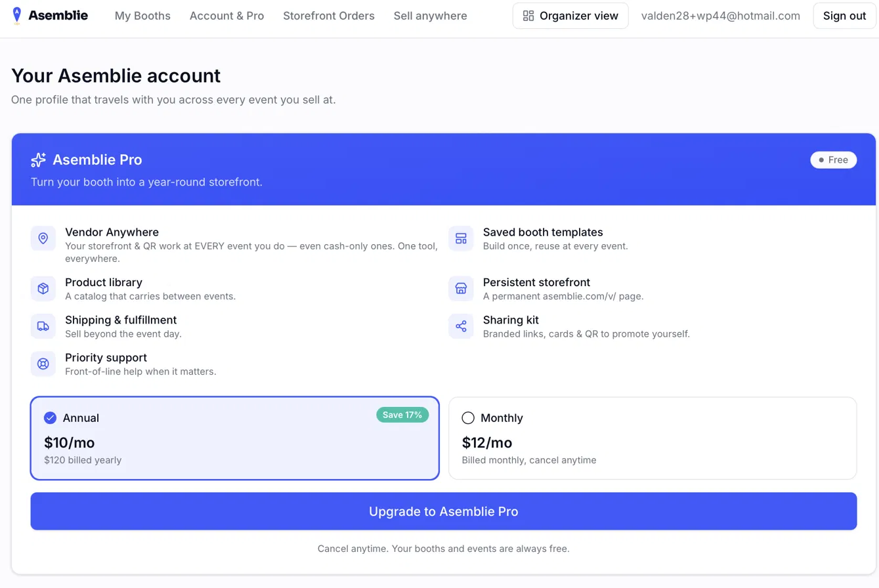The image size is (879, 588).
Task: Open the My Booths menu
Action: [142, 16]
